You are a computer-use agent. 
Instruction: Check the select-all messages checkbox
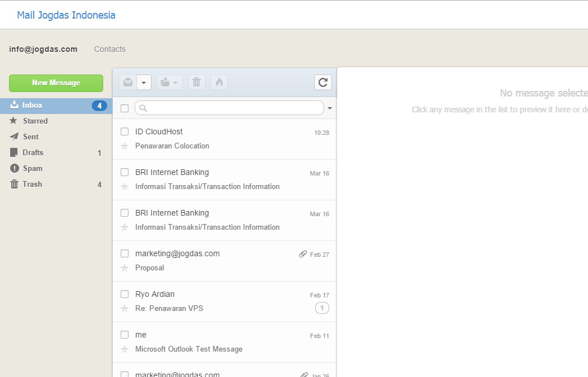tap(125, 108)
